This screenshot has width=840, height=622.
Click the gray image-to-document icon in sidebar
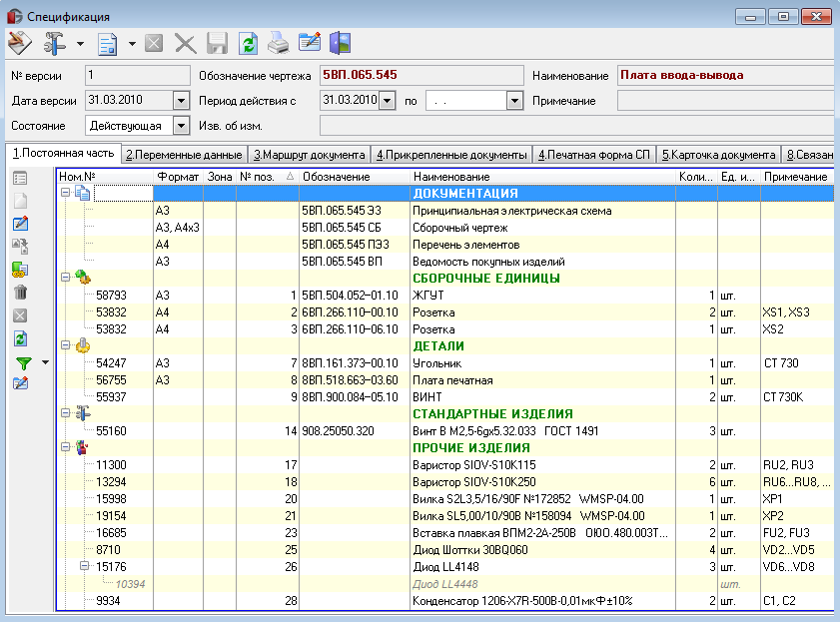(x=20, y=247)
